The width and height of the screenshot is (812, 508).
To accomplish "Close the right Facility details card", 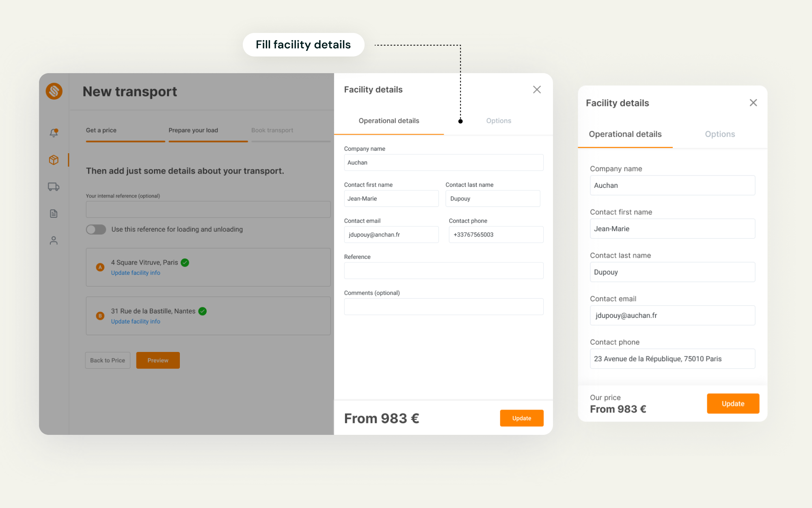I will point(753,103).
